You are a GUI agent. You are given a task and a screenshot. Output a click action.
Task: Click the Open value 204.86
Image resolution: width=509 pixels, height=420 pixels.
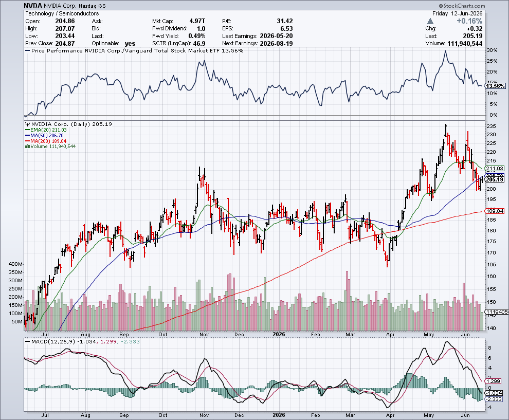[x=65, y=21]
